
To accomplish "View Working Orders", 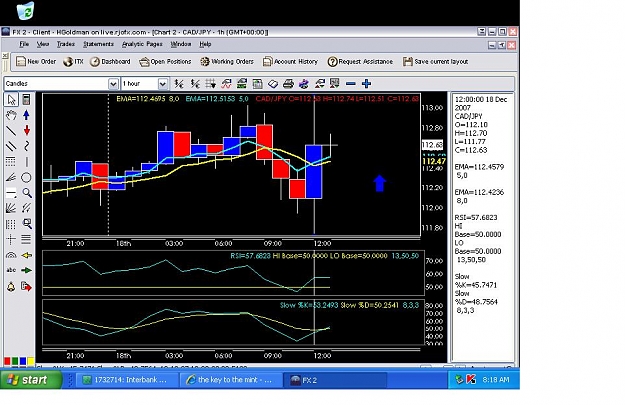I will (x=227, y=61).
